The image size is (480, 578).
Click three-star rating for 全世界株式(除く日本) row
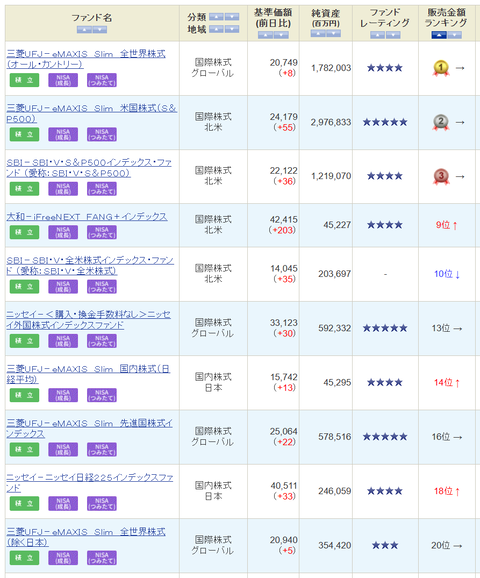click(385, 546)
